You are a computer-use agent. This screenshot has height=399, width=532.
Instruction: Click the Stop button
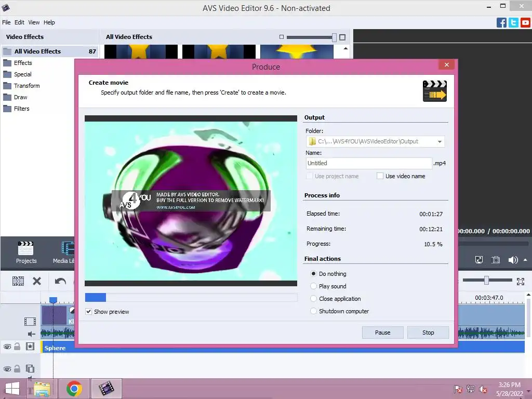[x=428, y=332]
